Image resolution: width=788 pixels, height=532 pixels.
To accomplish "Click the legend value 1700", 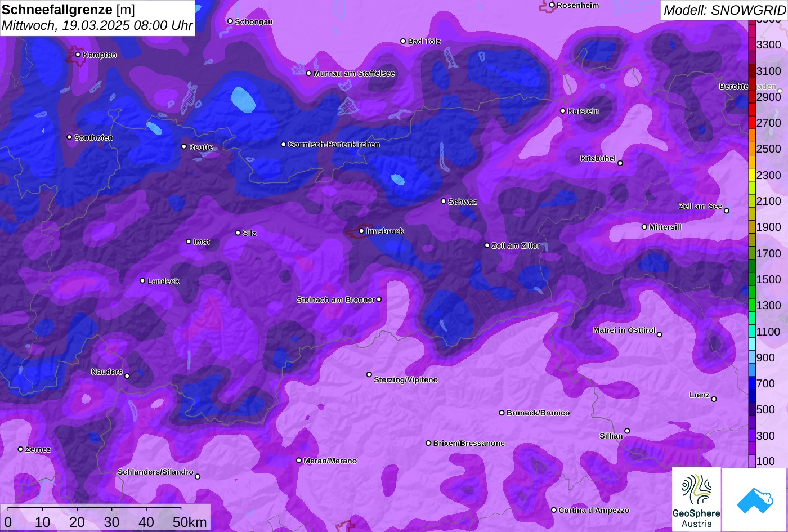I will [769, 253].
